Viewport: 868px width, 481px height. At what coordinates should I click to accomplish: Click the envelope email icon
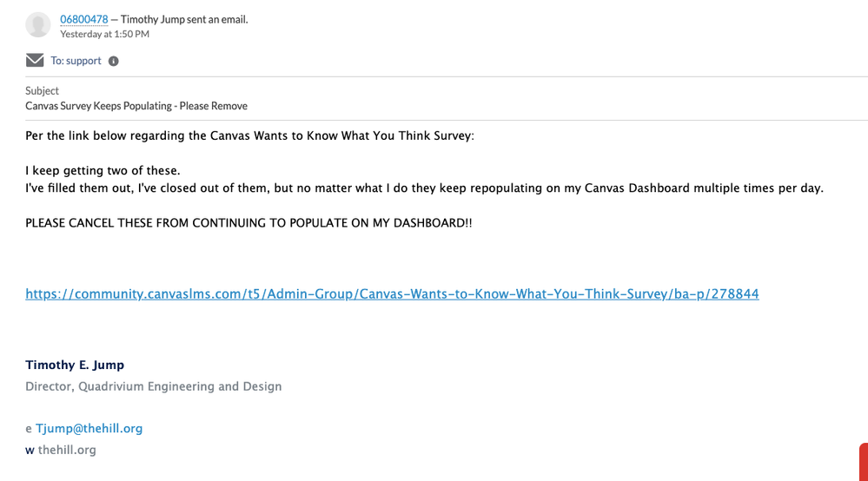coord(35,61)
